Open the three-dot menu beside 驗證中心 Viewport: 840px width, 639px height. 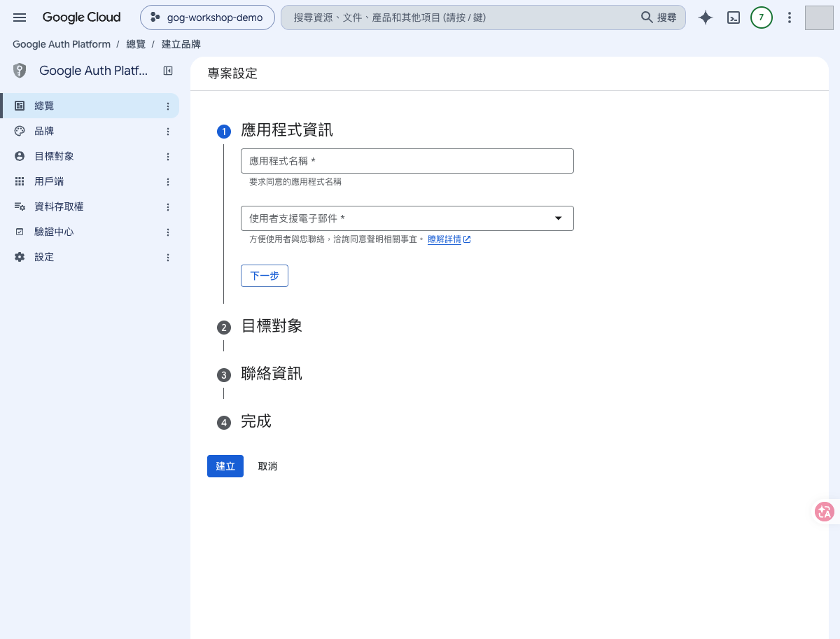click(x=168, y=232)
